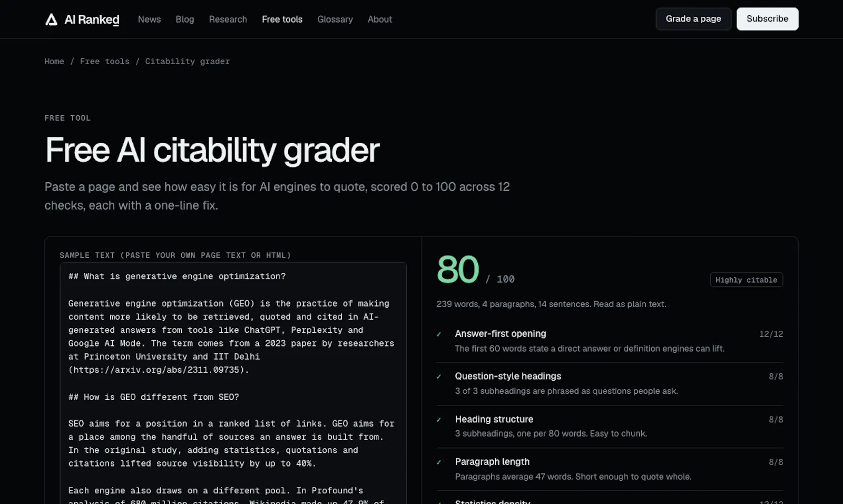Click the 12/12 score for Answer-first opening
This screenshot has width=843, height=504.
tap(771, 334)
